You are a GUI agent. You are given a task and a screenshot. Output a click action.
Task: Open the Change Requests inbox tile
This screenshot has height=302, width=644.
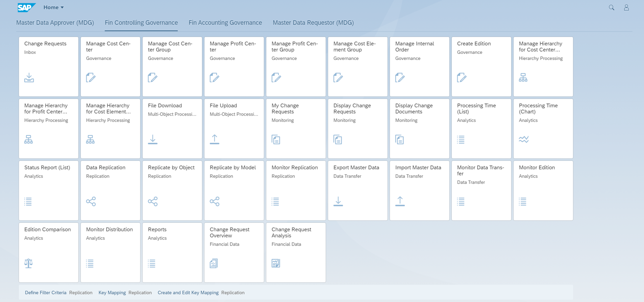[x=48, y=66]
